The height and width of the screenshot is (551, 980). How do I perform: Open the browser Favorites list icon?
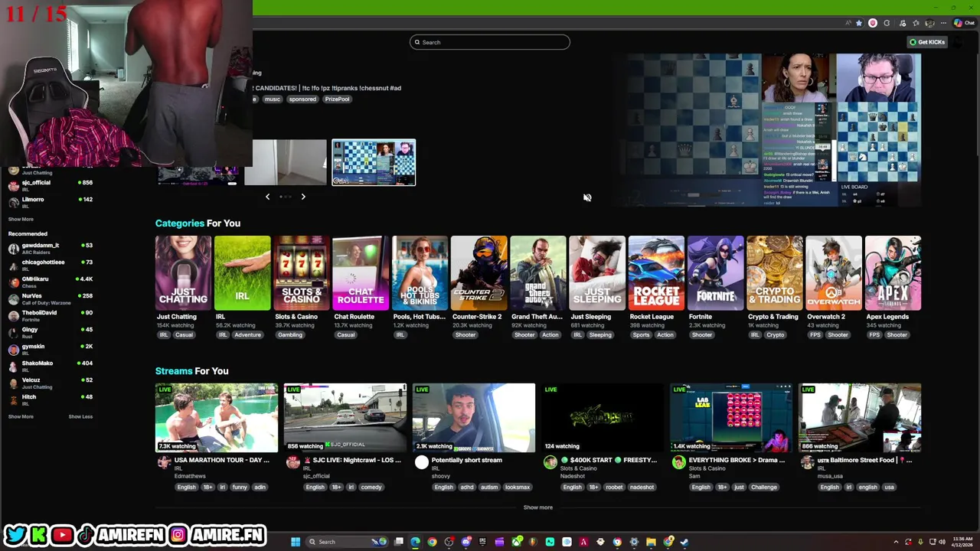click(x=916, y=23)
